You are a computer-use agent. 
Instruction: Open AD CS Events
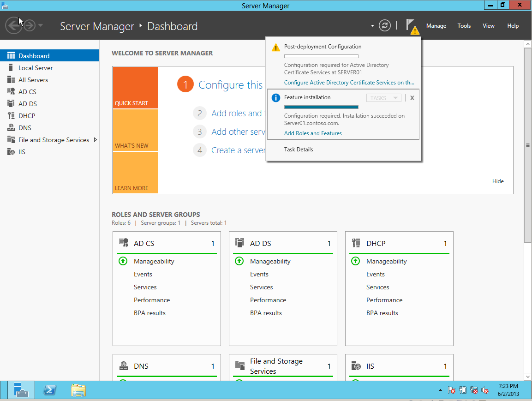click(x=143, y=274)
